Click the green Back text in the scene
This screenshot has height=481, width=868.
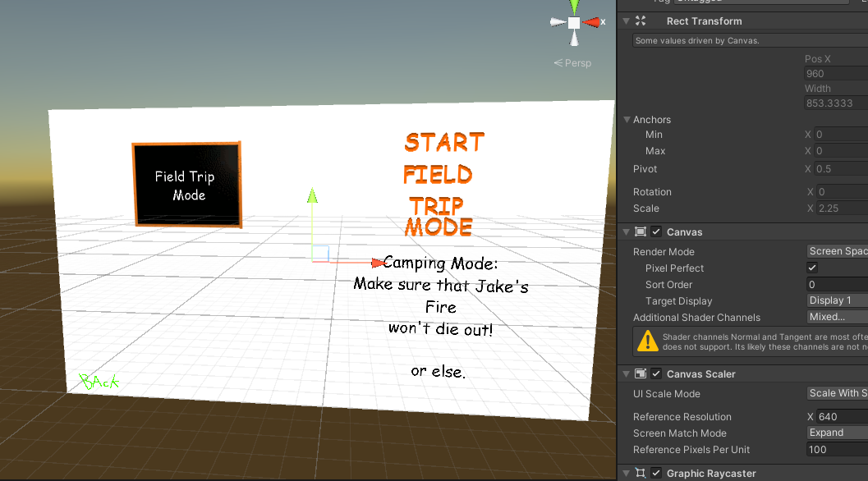tap(99, 382)
